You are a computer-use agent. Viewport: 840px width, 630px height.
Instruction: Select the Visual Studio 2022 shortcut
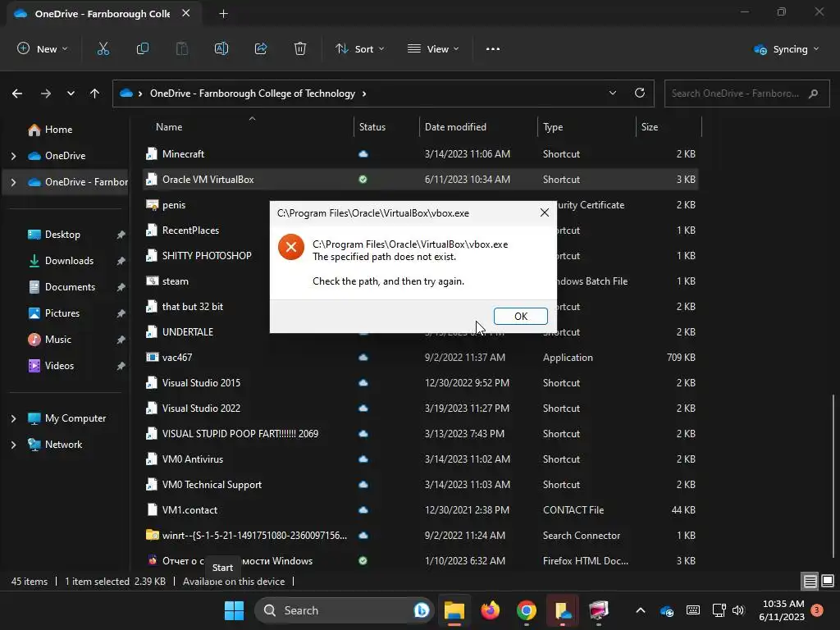[x=421, y=409]
